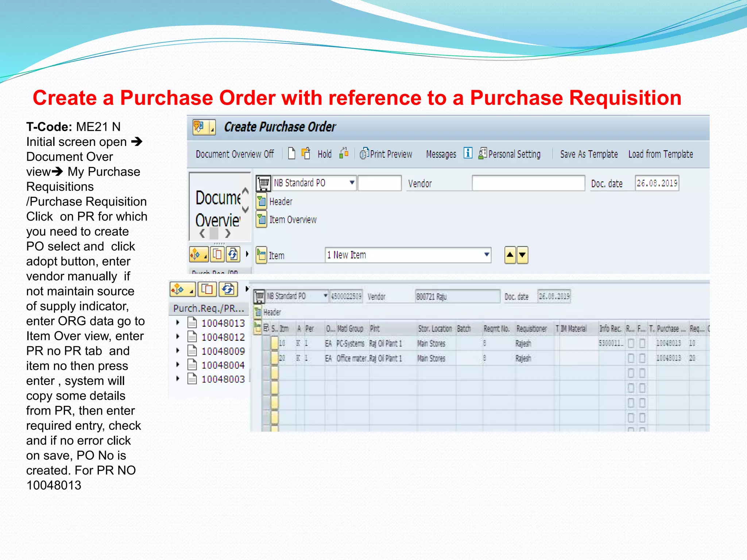747x560 pixels.
Task: Click the Create new document icon
Action: [291, 153]
